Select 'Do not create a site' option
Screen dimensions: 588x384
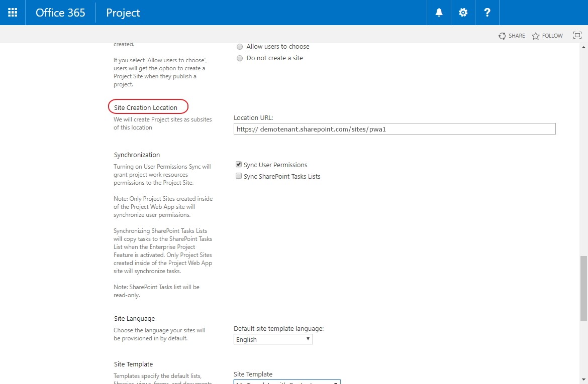(x=240, y=58)
